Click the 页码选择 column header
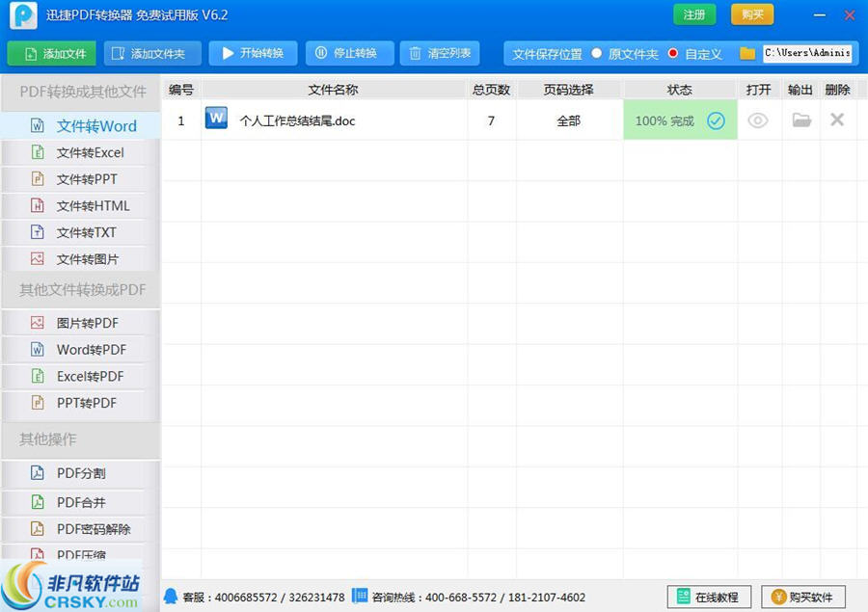 click(569, 90)
